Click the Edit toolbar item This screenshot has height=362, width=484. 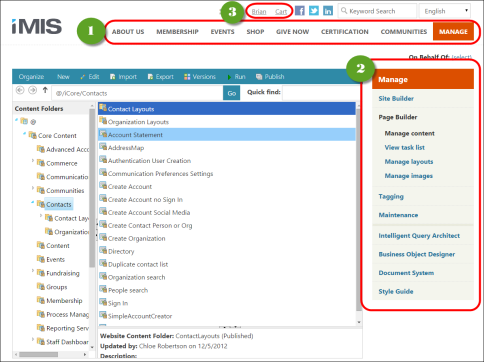[90, 77]
